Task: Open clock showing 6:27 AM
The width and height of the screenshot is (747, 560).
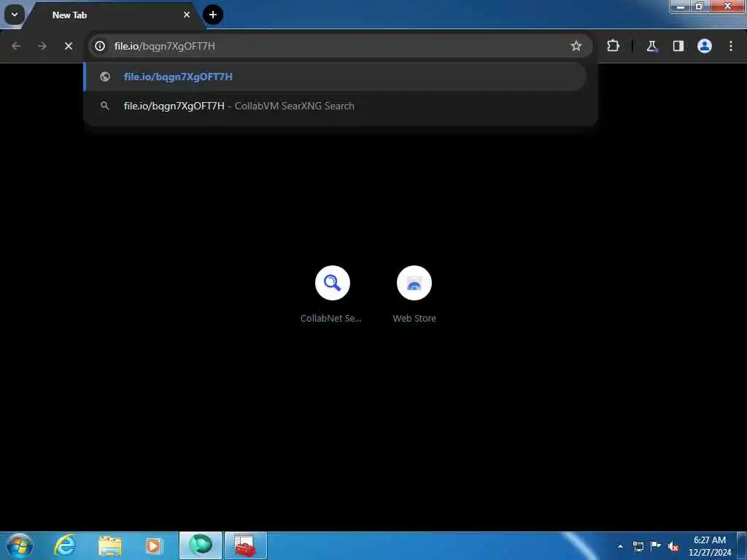Action: (709, 546)
